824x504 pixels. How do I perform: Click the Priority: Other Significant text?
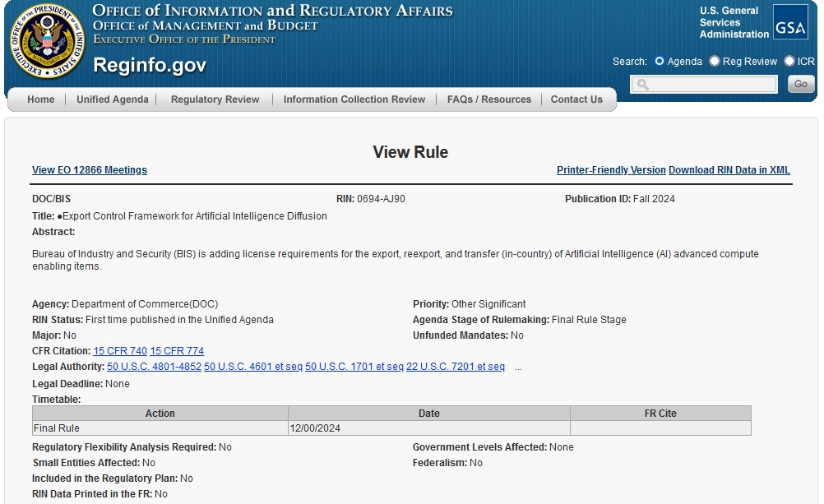(x=470, y=303)
